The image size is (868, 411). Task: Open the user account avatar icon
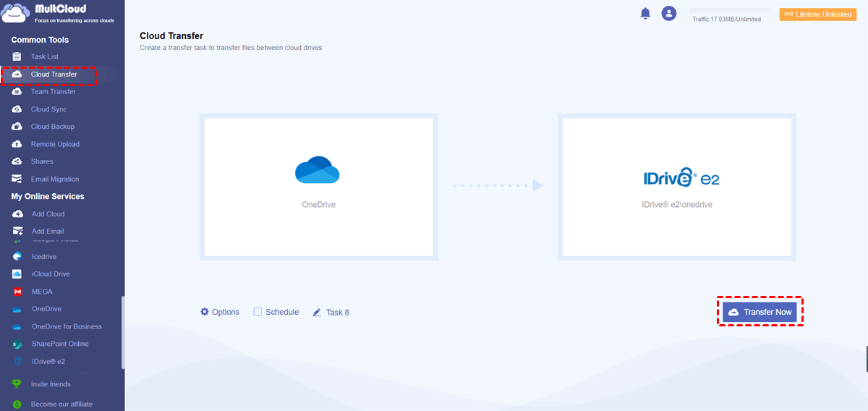coord(669,13)
